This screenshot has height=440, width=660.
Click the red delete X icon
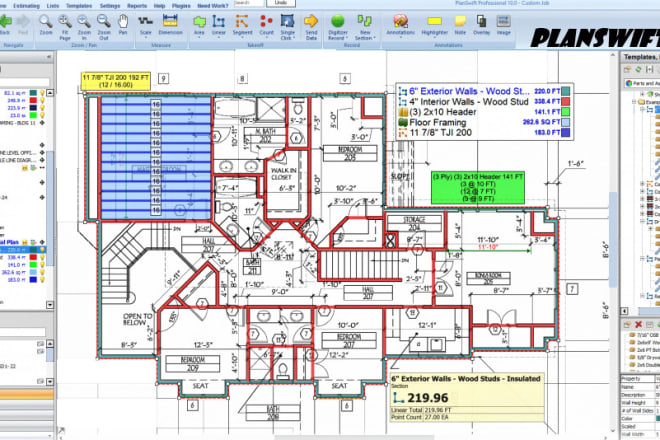coord(638,324)
